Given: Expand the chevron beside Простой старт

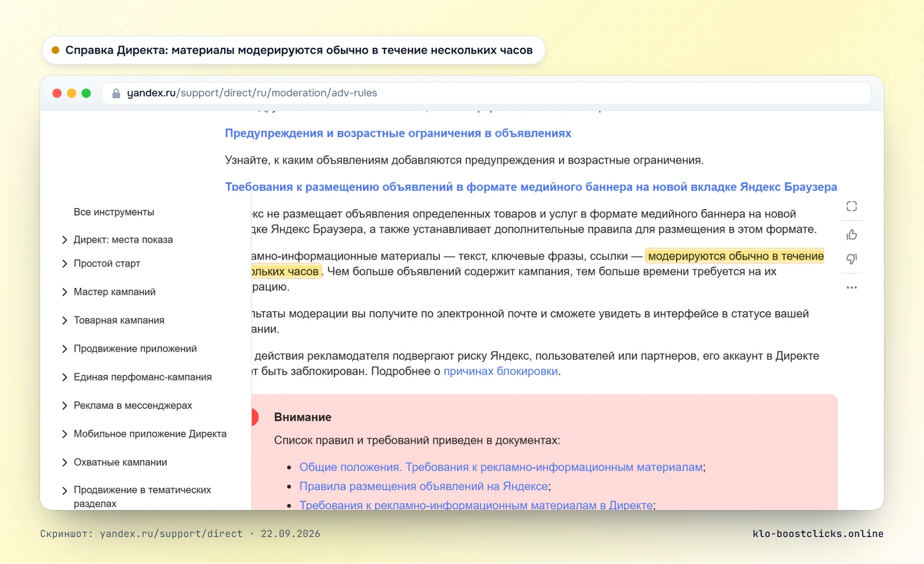Looking at the screenshot, I should (64, 264).
